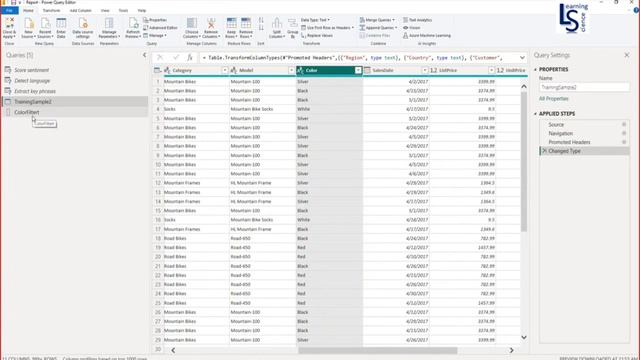Switch to the Home ribbon tab

(x=28, y=11)
